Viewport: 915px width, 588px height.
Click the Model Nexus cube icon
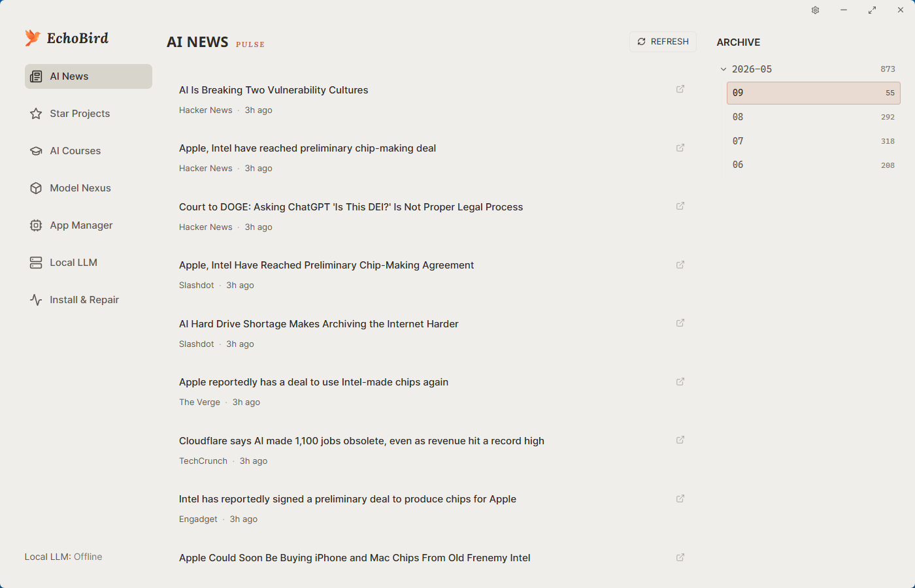tap(36, 188)
